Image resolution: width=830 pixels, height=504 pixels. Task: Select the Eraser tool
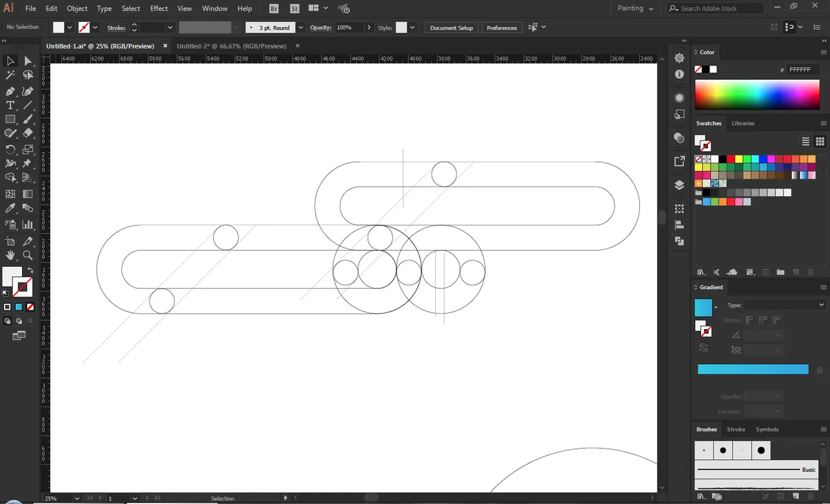point(28,133)
